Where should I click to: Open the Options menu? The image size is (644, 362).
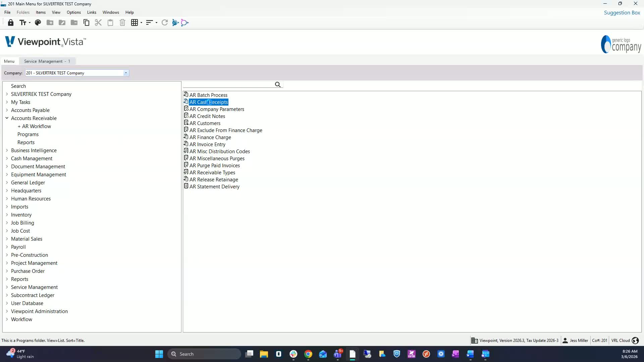coord(73,12)
